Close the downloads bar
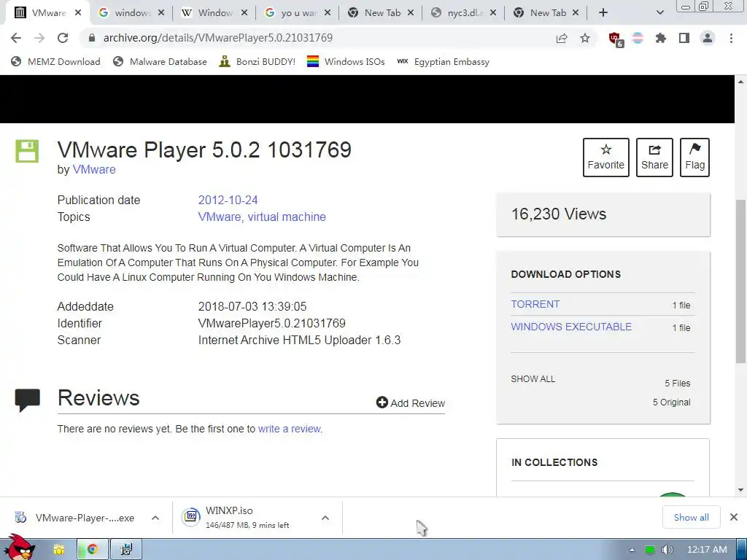The width and height of the screenshot is (747, 560). coord(734,517)
